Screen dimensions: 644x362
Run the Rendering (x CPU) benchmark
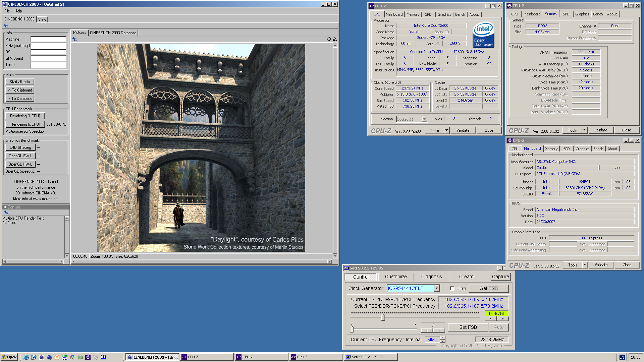coord(25,124)
